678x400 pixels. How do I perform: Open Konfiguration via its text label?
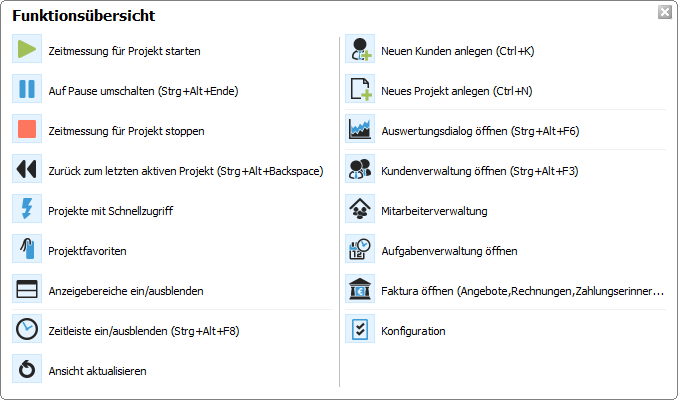click(x=413, y=331)
